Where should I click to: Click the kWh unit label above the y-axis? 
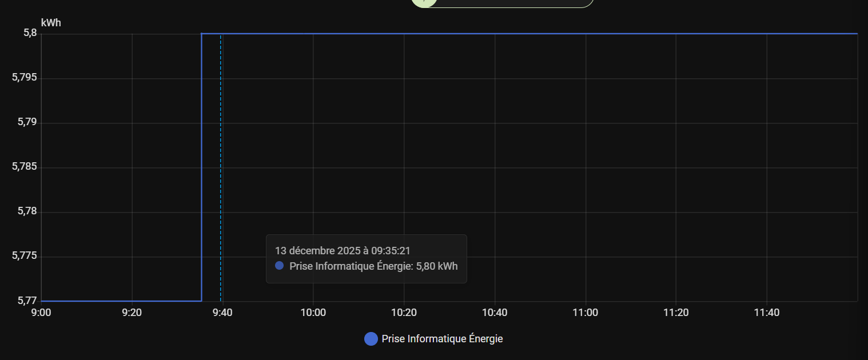point(51,23)
